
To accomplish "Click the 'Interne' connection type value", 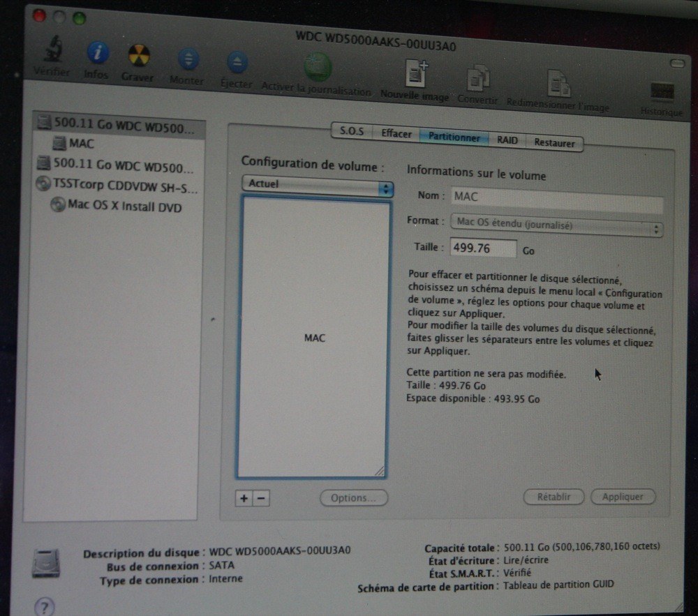I will pos(225,578).
